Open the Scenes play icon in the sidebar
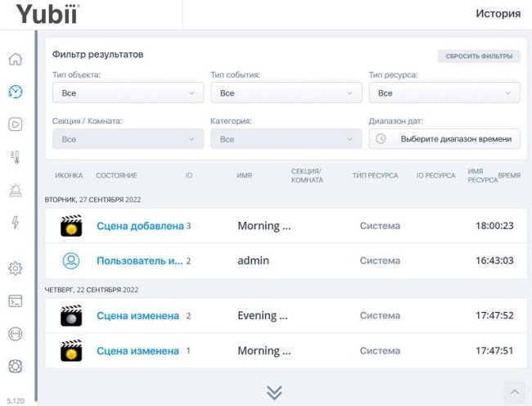This screenshot has width=532, height=406. click(x=15, y=124)
